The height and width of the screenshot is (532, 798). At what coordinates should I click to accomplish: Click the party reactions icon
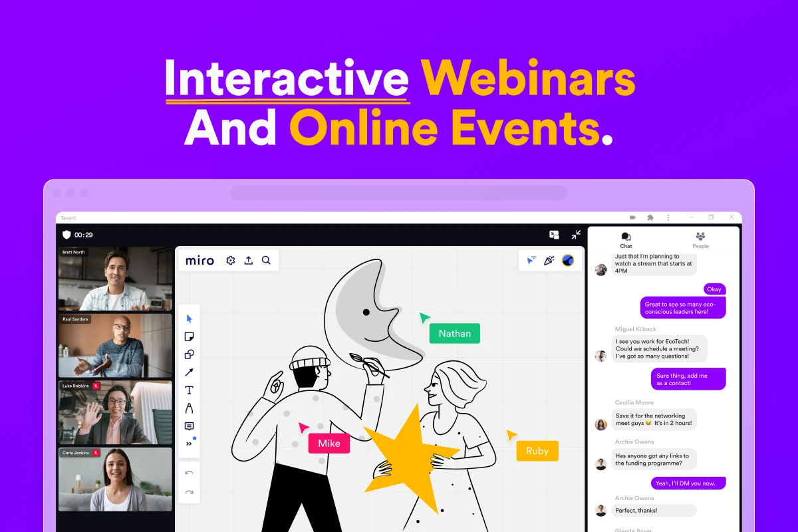click(x=549, y=261)
